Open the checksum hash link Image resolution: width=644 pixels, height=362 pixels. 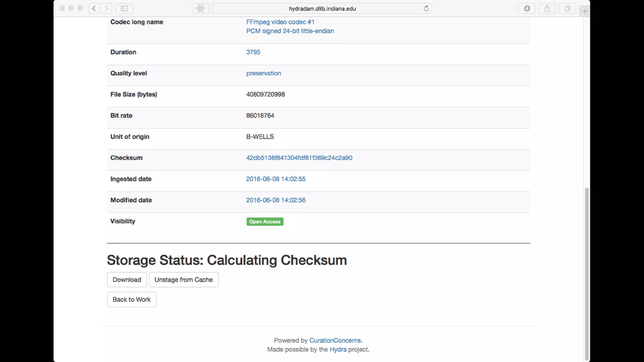299,158
